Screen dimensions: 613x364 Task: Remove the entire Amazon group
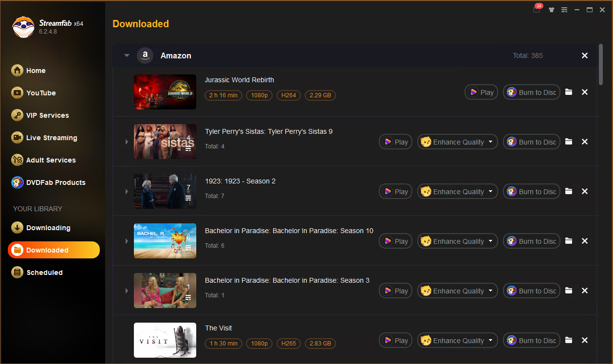(x=585, y=55)
